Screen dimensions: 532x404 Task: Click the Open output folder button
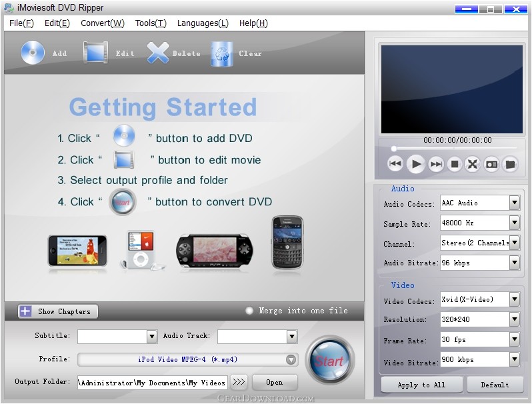tap(275, 382)
